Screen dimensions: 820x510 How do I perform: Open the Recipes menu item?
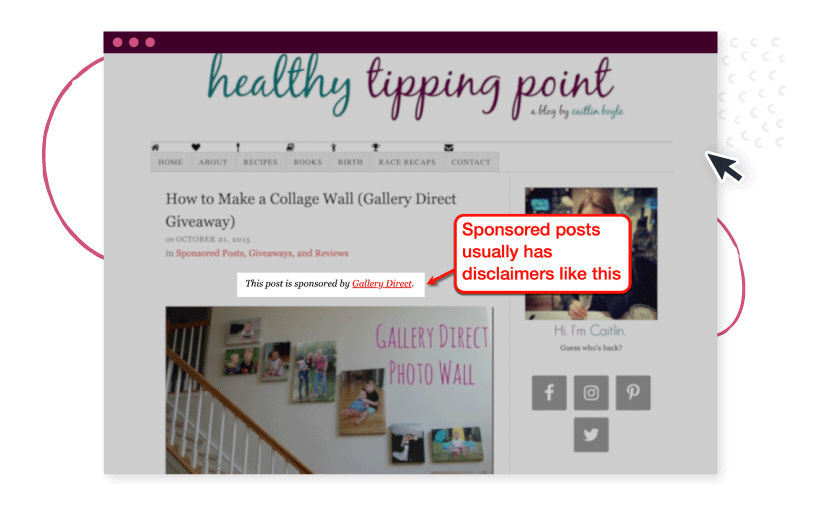click(260, 162)
